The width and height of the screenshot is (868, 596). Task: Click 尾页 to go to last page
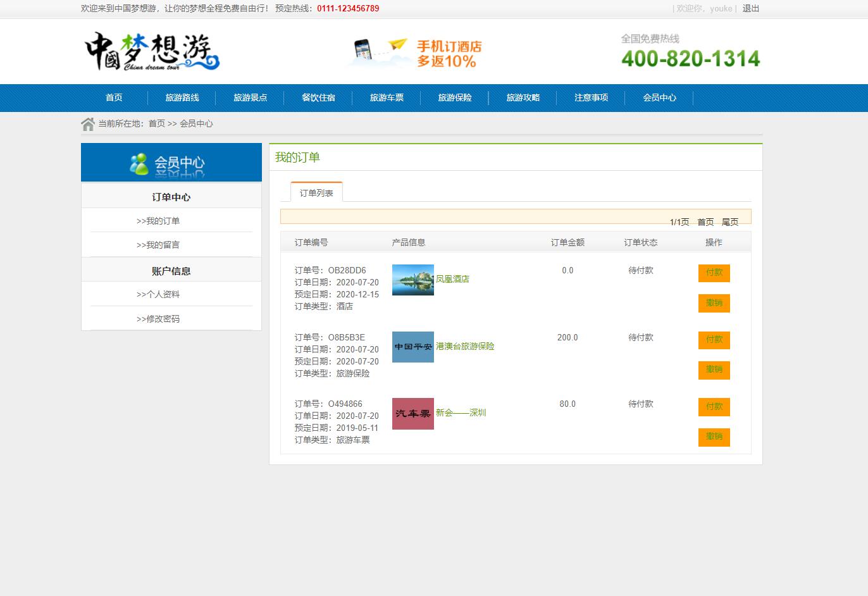click(729, 221)
